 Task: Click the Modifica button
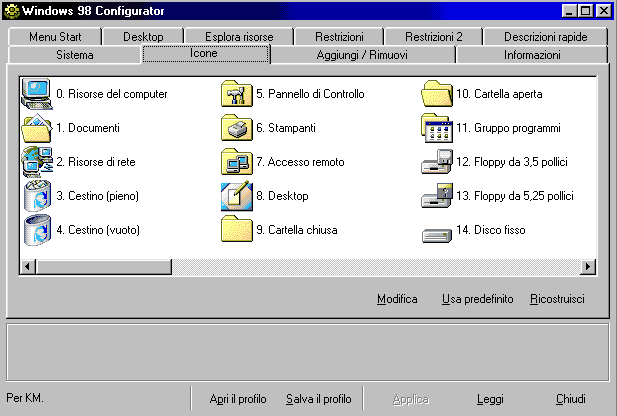coord(397,299)
